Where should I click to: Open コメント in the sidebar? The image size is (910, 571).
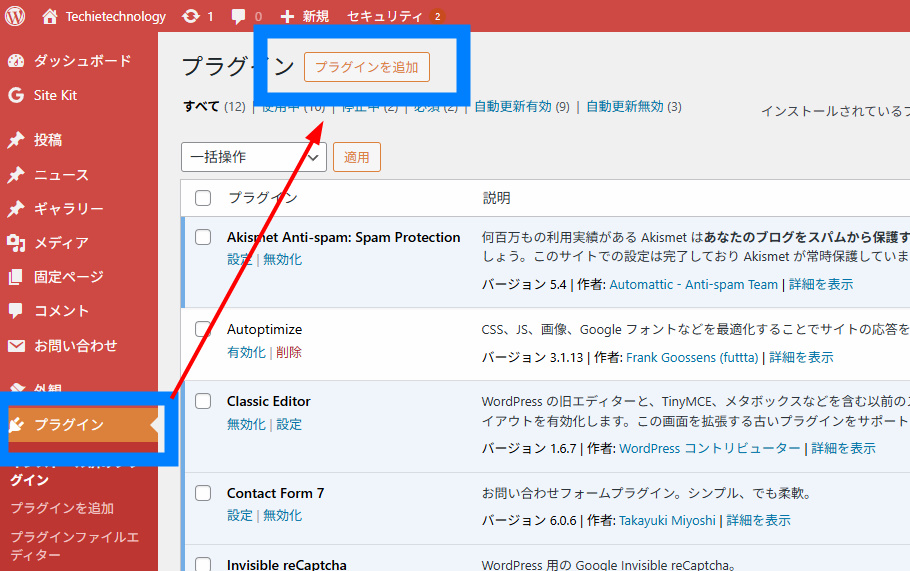pos(61,310)
